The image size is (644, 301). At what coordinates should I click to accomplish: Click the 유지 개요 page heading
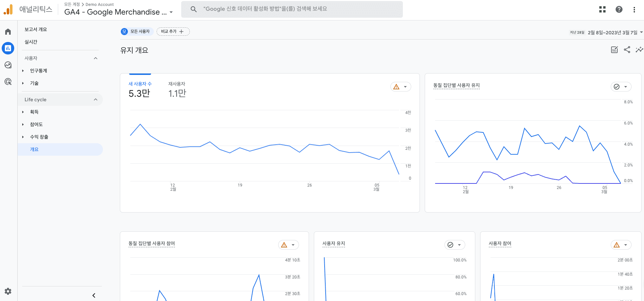[134, 50]
